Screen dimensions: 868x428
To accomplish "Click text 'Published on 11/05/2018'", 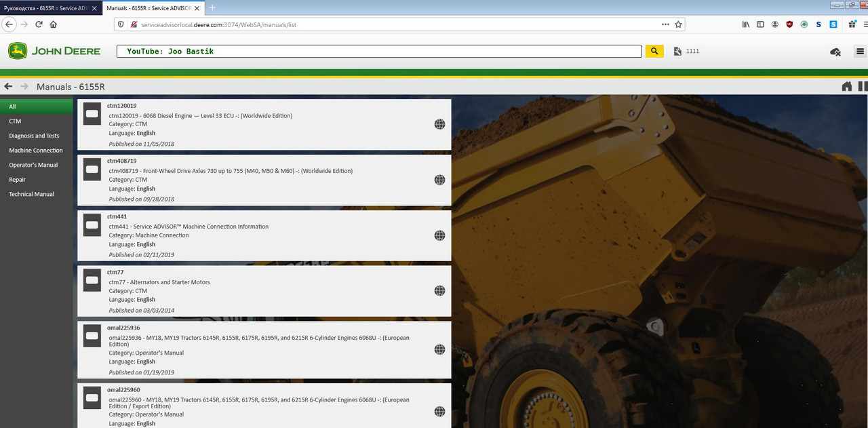I will pyautogui.click(x=142, y=144).
